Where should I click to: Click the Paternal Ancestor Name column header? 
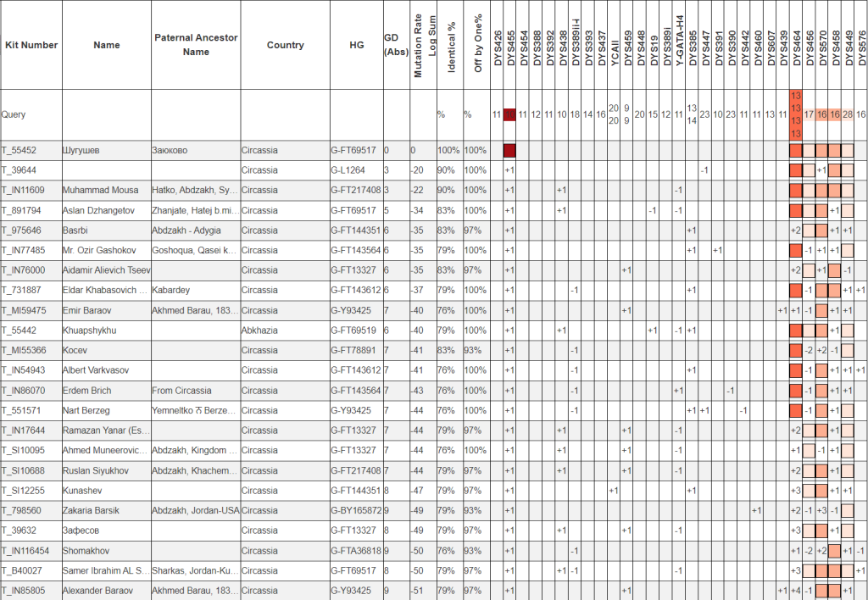point(196,45)
